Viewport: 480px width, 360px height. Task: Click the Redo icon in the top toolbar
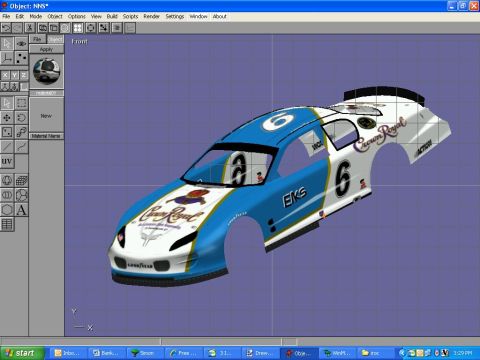[x=17, y=28]
